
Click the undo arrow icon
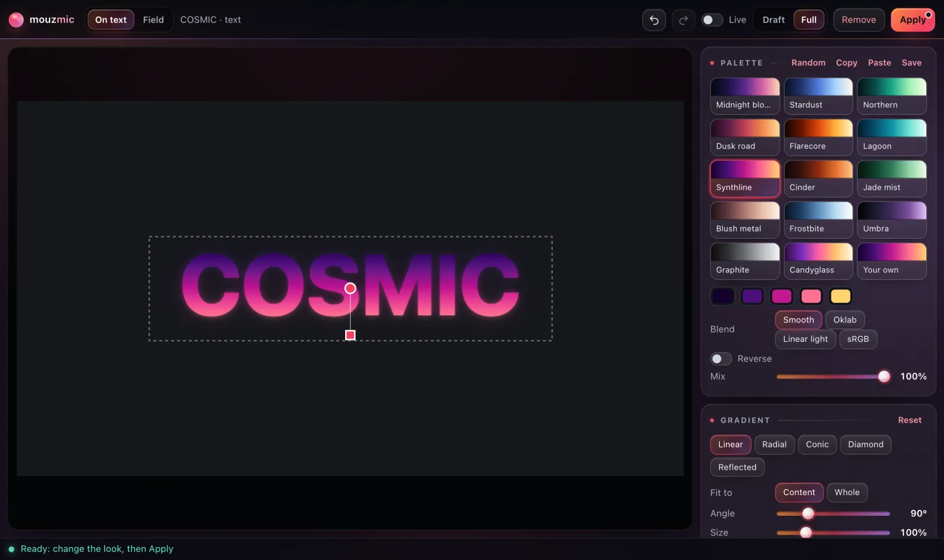coord(654,20)
